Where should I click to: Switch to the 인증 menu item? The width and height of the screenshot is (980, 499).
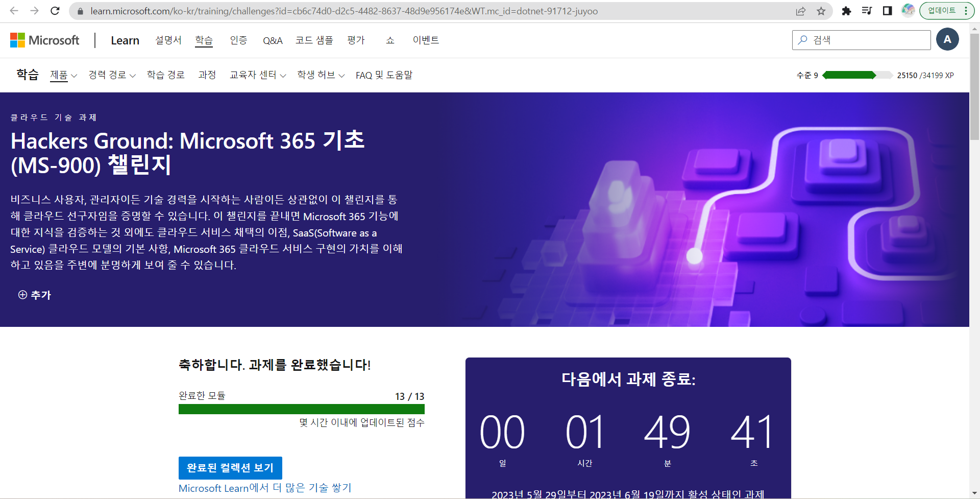coord(238,40)
